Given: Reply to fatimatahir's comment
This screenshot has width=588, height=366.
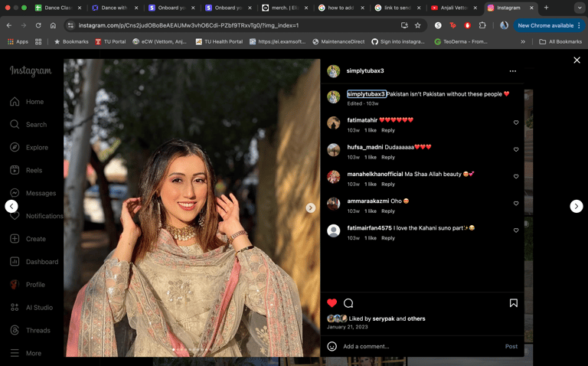Looking at the screenshot, I should point(388,130).
